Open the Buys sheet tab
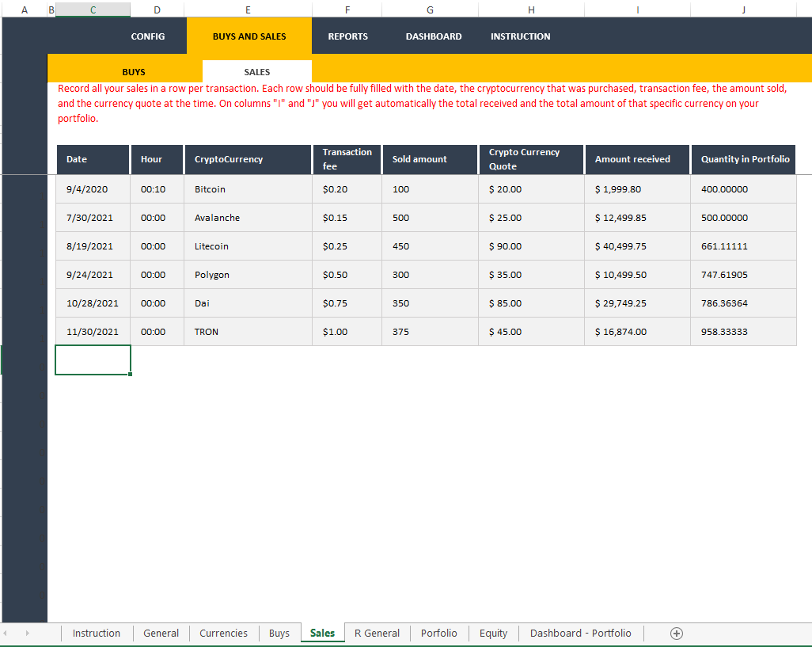812x647 pixels. pyautogui.click(x=279, y=633)
